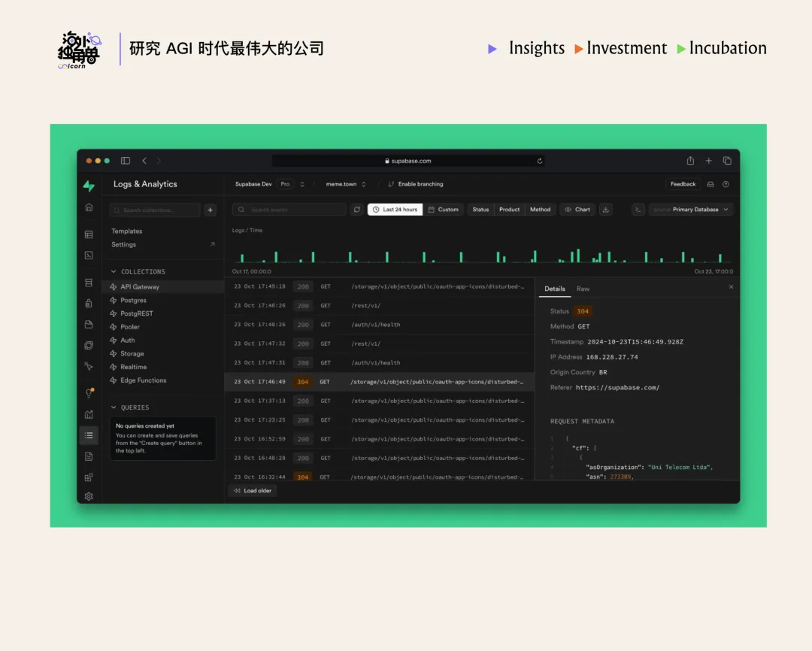
Task: Click the browser share icon
Action: click(690, 161)
